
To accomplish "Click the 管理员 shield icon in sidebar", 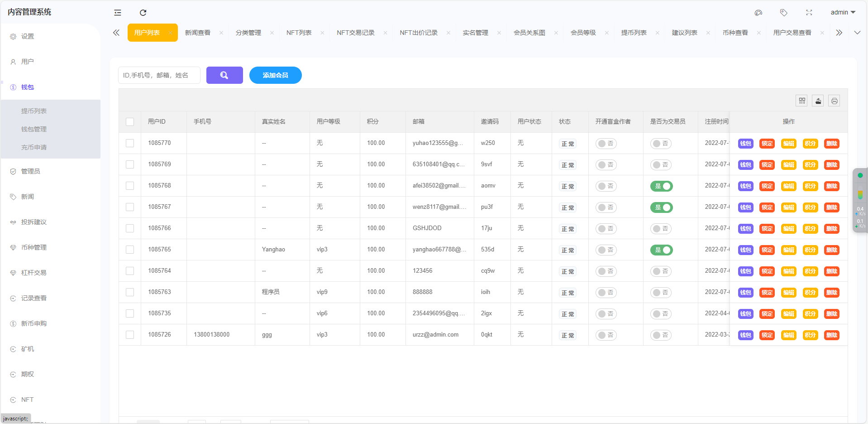I will pyautogui.click(x=13, y=171).
